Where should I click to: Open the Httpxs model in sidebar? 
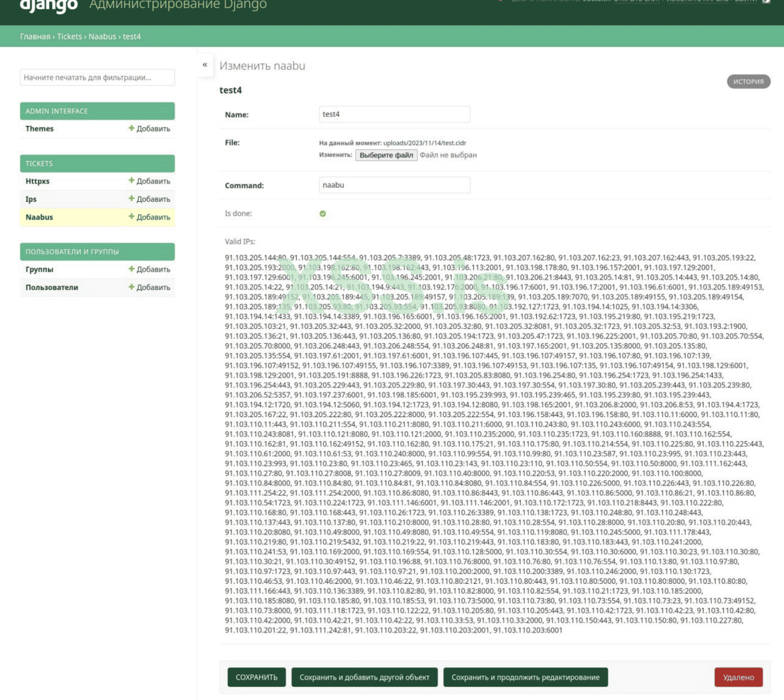pos(38,181)
